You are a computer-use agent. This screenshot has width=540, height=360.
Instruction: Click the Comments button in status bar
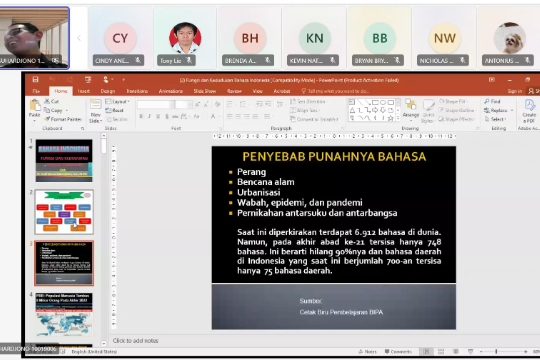click(398, 351)
